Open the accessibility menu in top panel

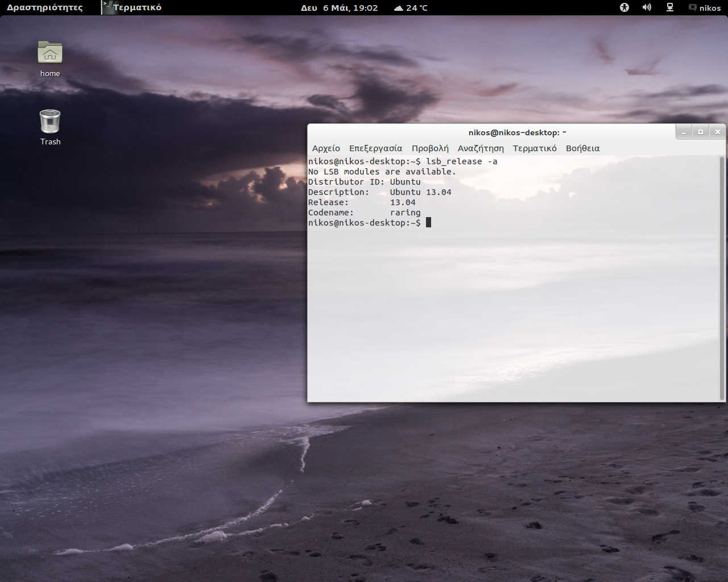coord(624,7)
